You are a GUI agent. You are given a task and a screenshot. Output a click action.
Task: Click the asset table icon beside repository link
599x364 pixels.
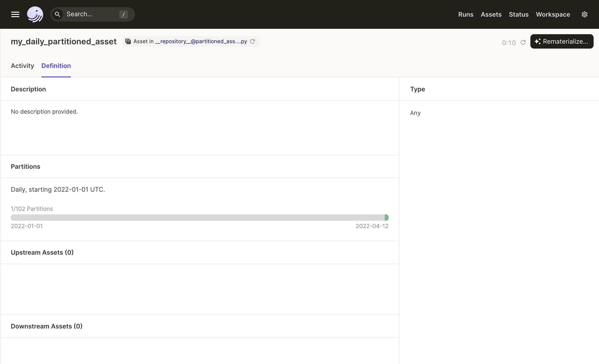pyautogui.click(x=128, y=41)
